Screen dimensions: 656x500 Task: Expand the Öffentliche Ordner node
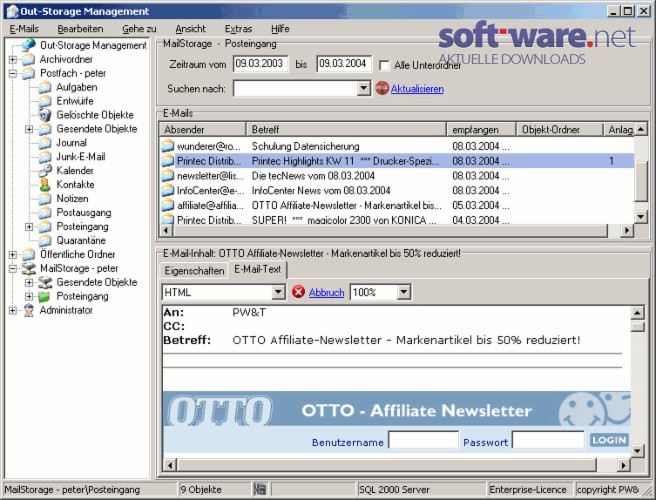(13, 254)
